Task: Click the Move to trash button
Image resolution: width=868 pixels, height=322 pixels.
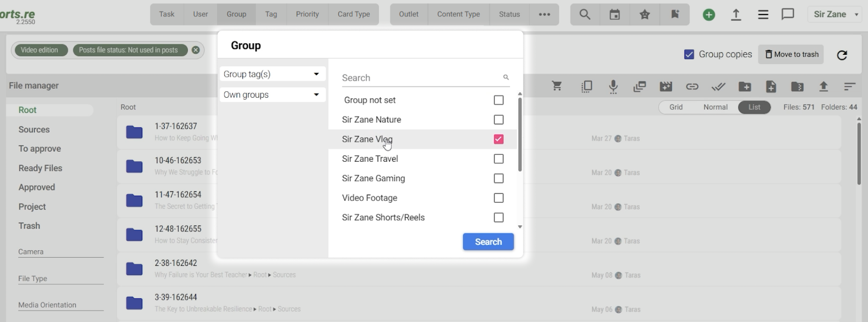Action: (x=792, y=54)
